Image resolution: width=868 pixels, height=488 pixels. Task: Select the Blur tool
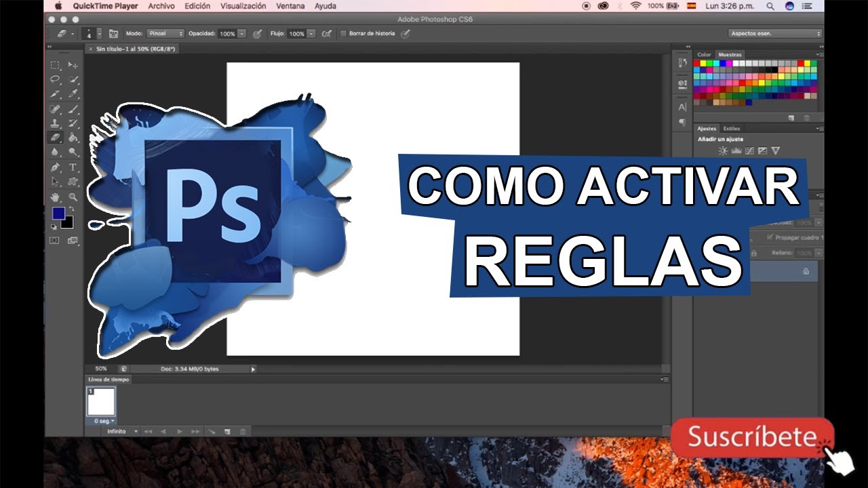tap(55, 152)
